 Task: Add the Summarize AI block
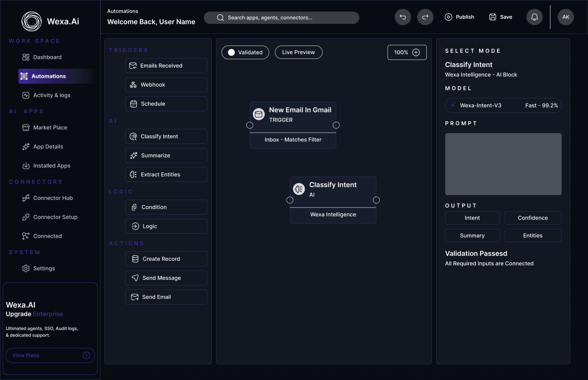click(x=166, y=155)
